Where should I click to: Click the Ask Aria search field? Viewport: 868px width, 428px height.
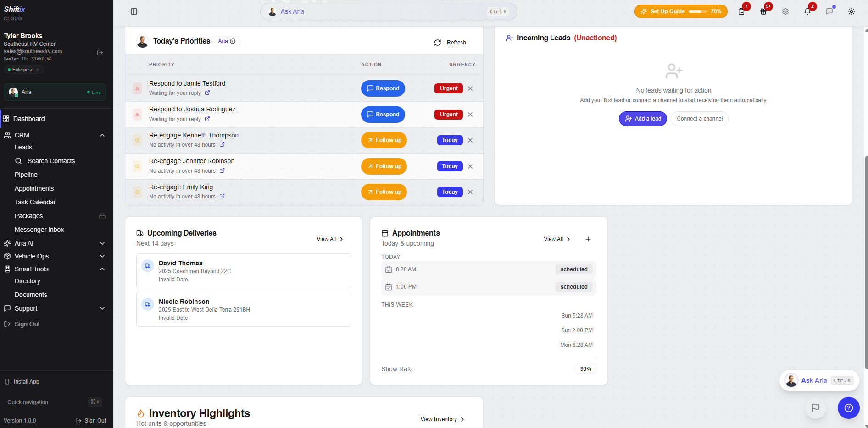point(389,11)
